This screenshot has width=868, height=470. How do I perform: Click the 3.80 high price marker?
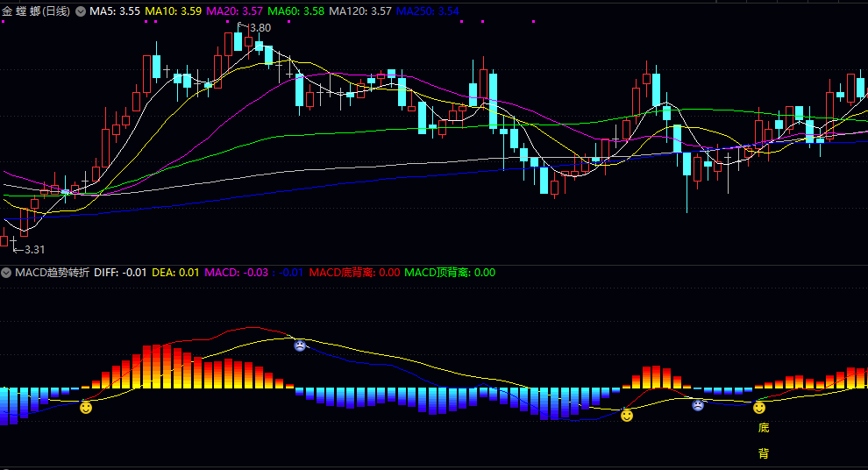click(260, 28)
